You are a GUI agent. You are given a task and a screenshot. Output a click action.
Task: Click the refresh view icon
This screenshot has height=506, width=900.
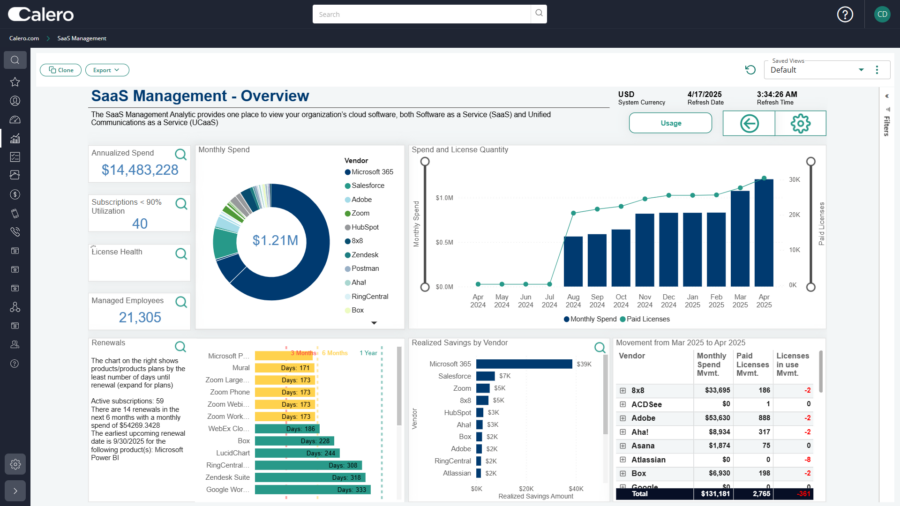[x=750, y=70]
